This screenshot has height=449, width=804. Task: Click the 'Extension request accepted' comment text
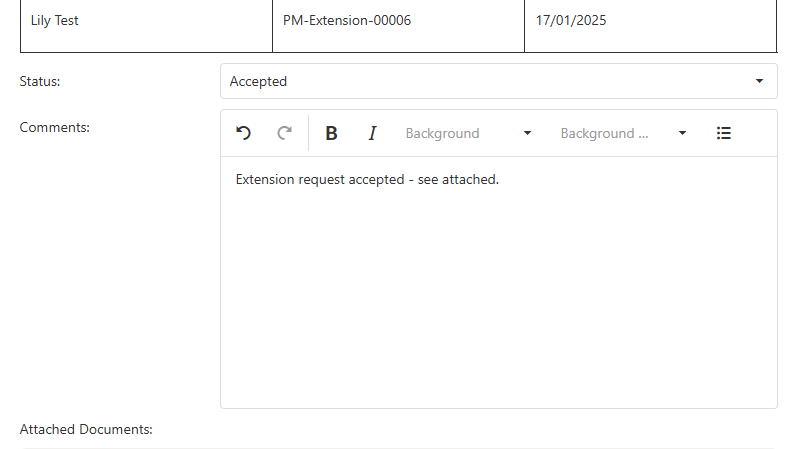pyautogui.click(x=366, y=180)
